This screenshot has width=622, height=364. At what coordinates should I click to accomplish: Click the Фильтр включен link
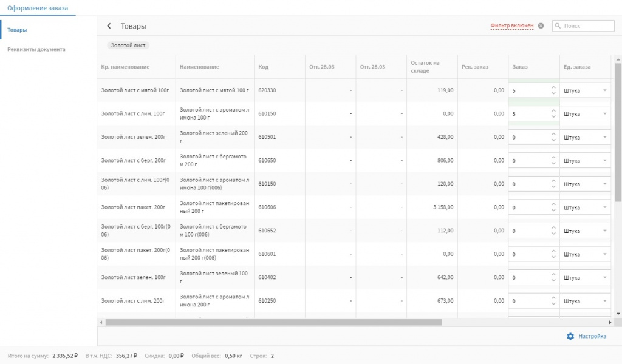pos(511,25)
